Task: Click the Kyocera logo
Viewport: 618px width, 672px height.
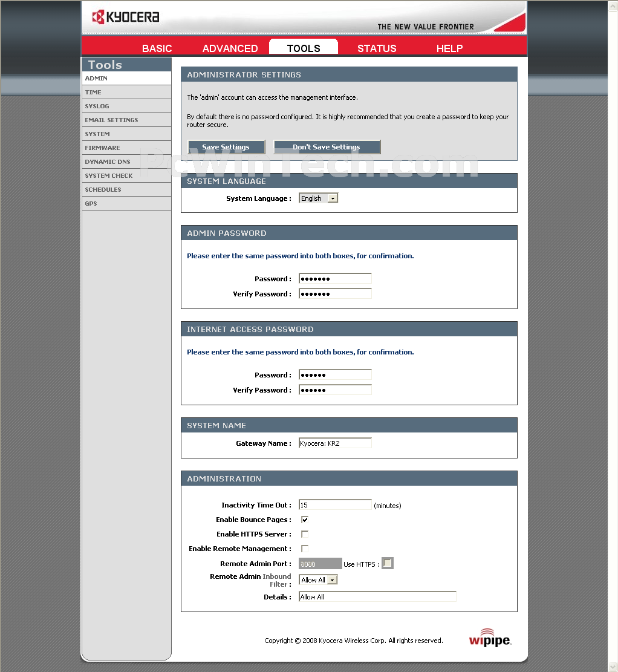Action: 126,17
